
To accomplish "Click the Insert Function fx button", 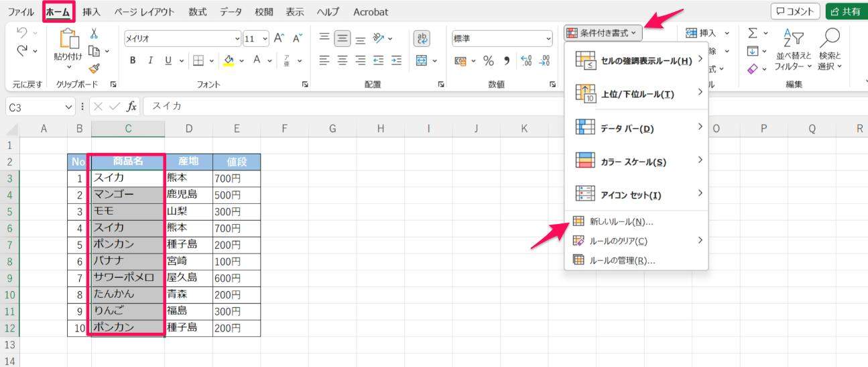I will click(x=132, y=107).
